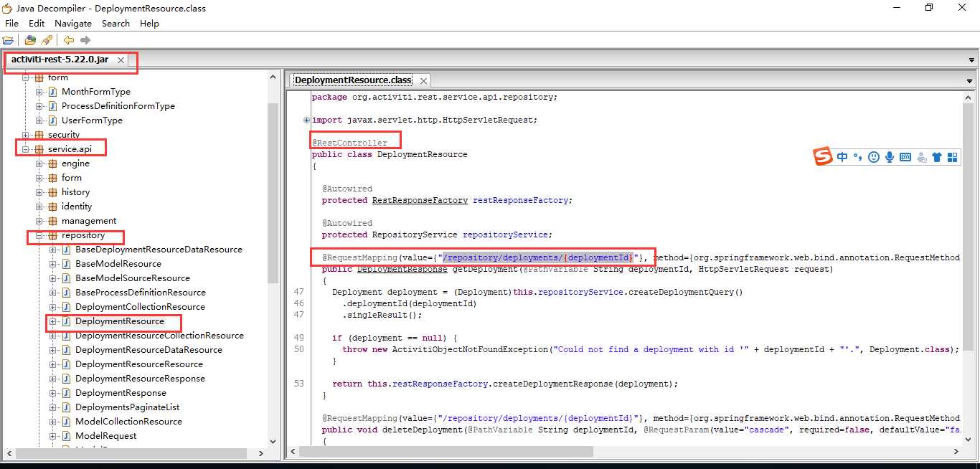Expand the history package node
This screenshot has width=980, height=469.
pos(39,192)
